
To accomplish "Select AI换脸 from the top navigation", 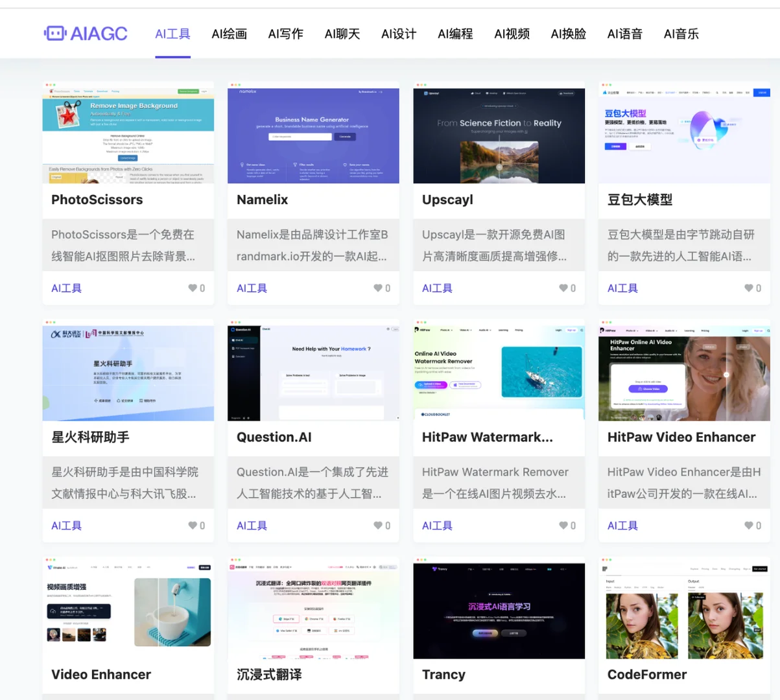I will (x=567, y=34).
